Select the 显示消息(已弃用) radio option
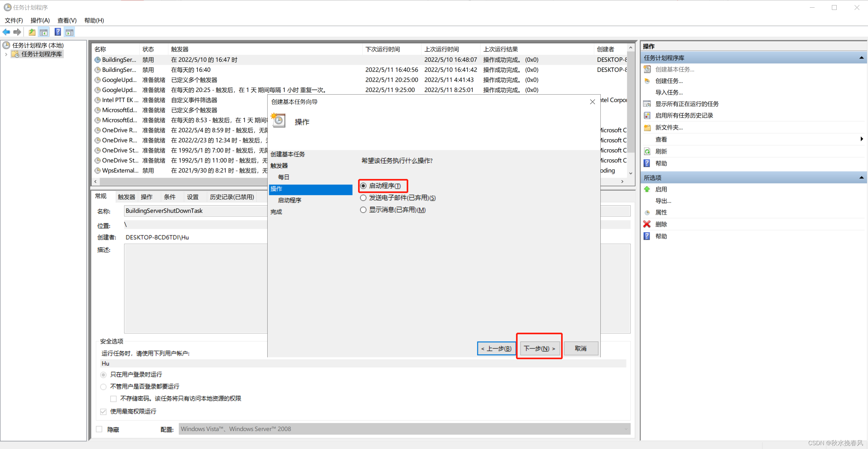The image size is (868, 449). (363, 210)
